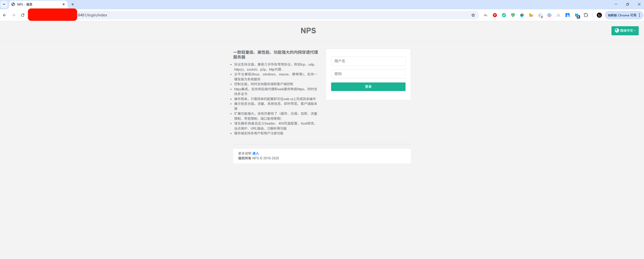Open the Extensions puzzle piece menu
Viewport: 644px width, 259px height.
tap(586, 15)
